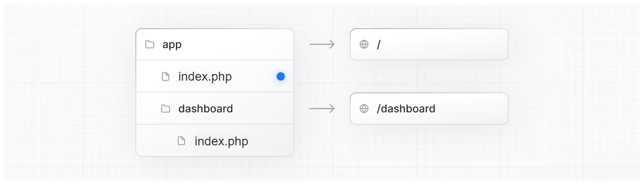Select the top-level index.php file name

205,77
